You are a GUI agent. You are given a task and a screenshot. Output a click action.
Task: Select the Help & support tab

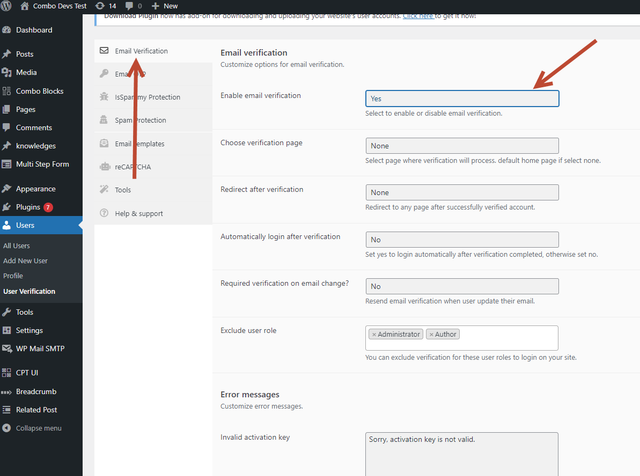153,214
